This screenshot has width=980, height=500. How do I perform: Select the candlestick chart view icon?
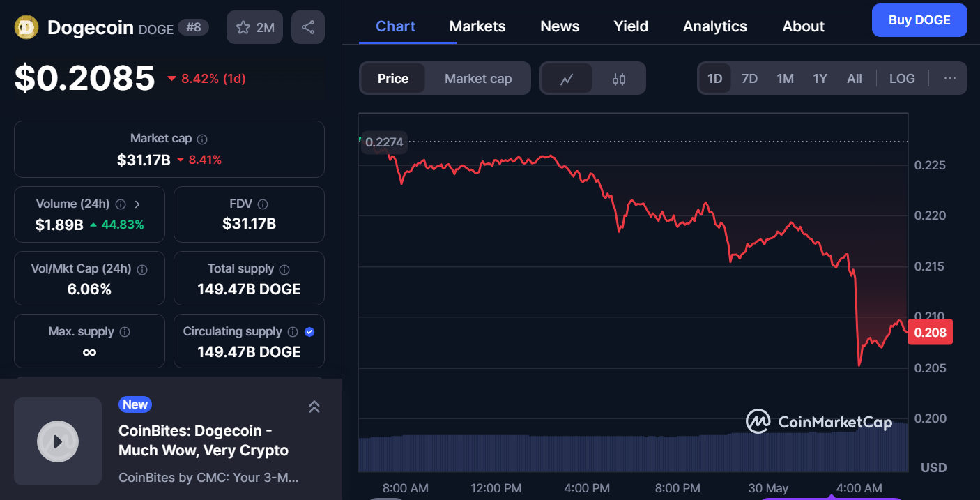[x=619, y=79]
